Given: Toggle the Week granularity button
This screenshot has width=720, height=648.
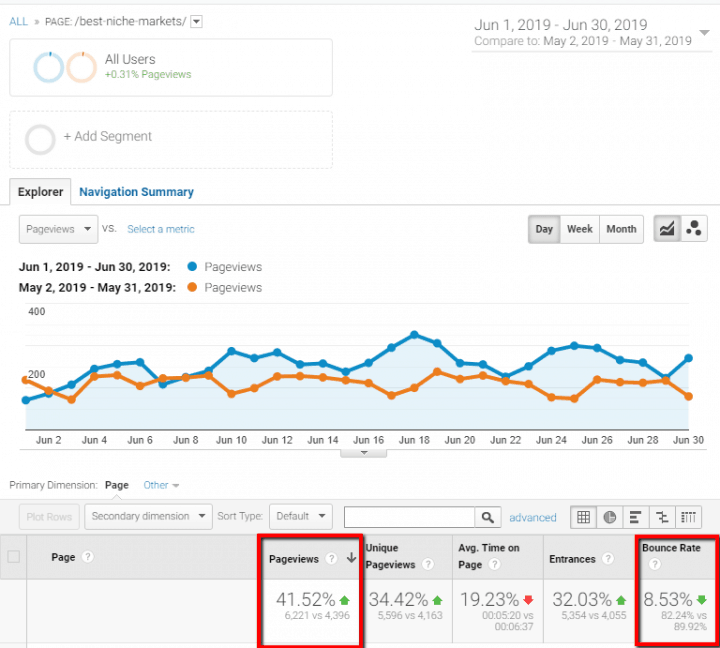Looking at the screenshot, I should [x=580, y=229].
